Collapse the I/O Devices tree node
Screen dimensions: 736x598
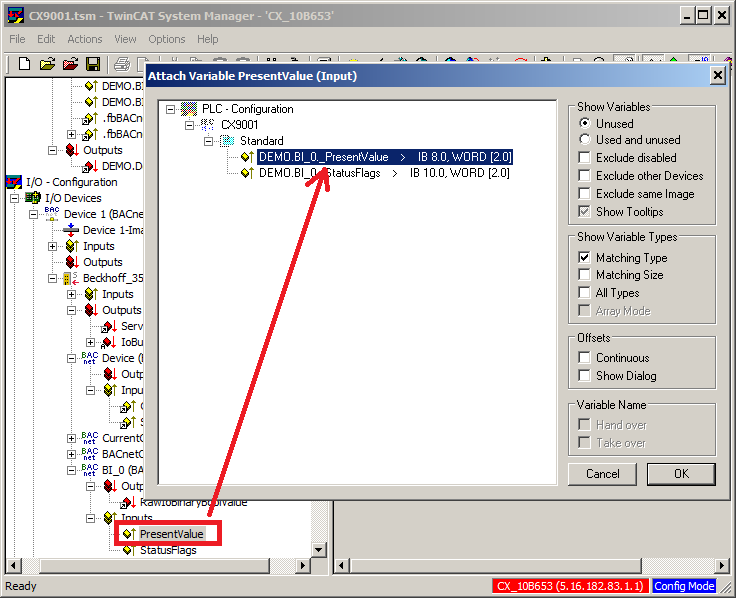click(15, 198)
